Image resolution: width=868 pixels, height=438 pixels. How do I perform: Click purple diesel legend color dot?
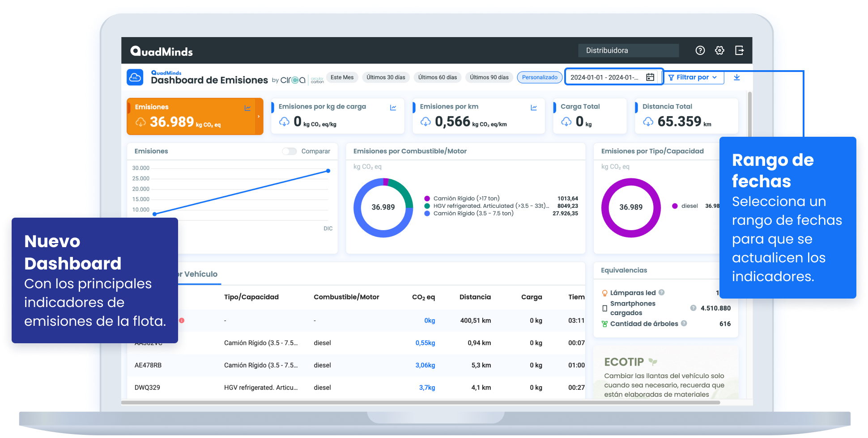[675, 206]
